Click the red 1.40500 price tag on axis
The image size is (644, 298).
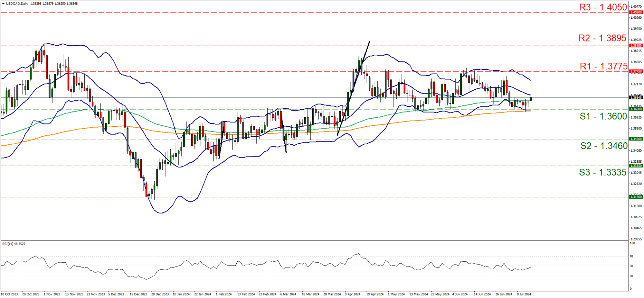pyautogui.click(x=636, y=12)
